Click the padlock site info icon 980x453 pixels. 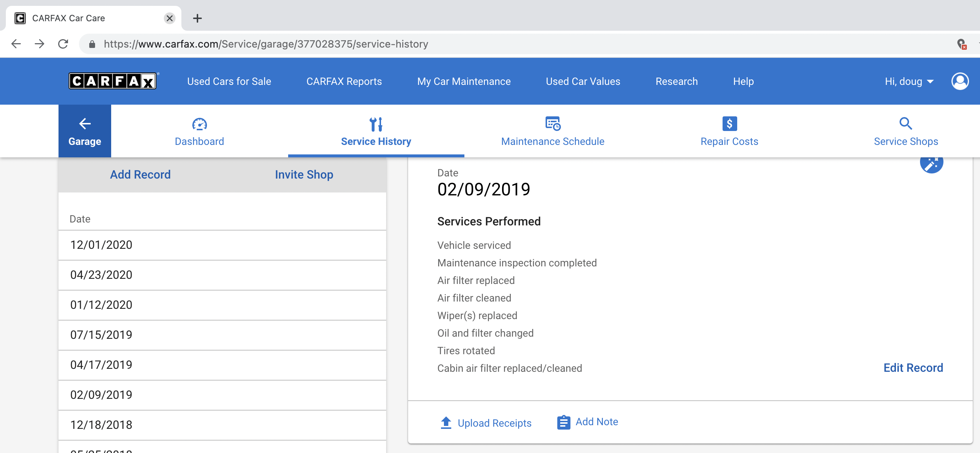(x=92, y=44)
